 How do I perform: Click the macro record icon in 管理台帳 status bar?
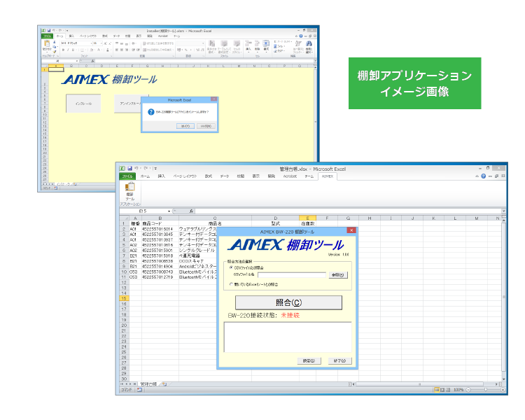[x=139, y=390]
